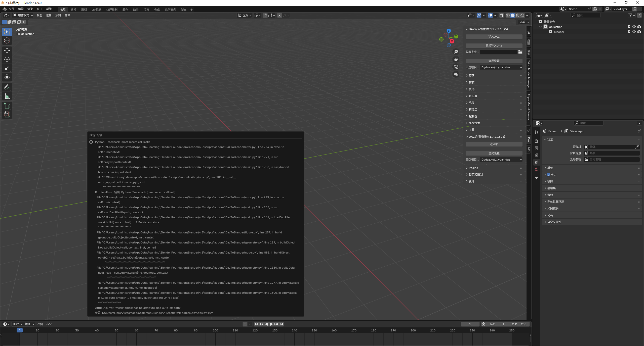Open the 文件 menu
The image size is (644, 346).
(12, 9)
